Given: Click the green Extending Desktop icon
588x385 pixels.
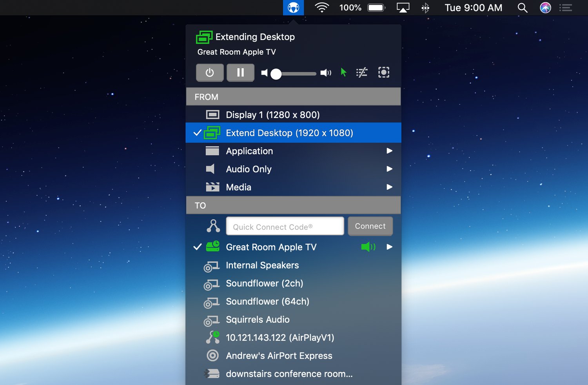Looking at the screenshot, I should click(x=203, y=37).
